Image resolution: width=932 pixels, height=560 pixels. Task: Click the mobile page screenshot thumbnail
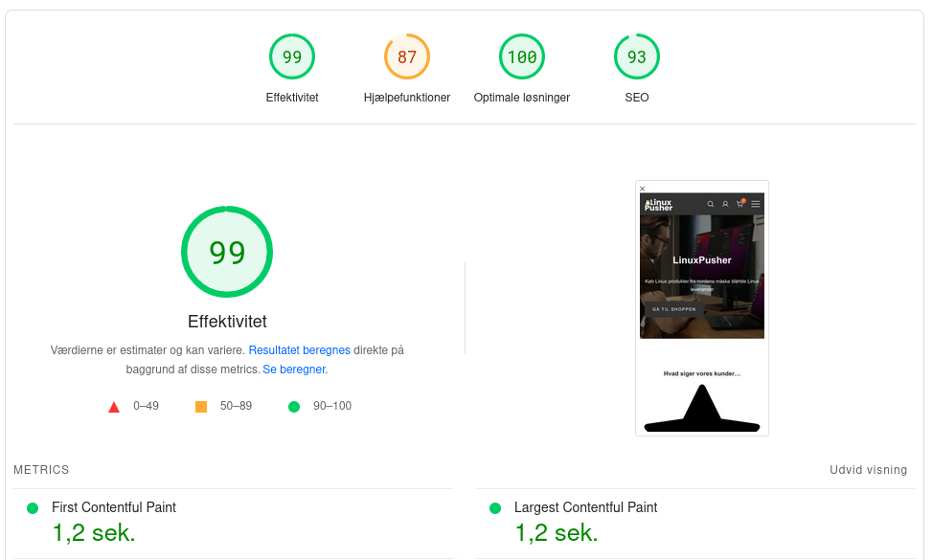tap(701, 308)
